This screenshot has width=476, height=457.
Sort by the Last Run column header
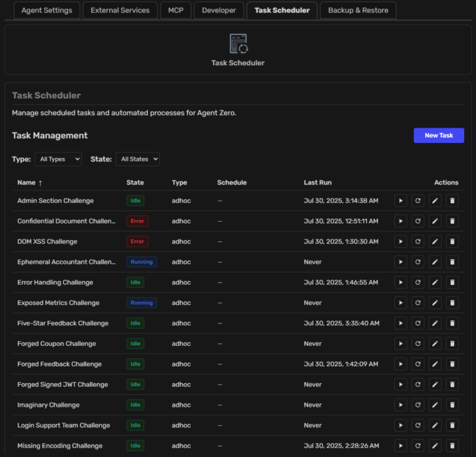pyautogui.click(x=318, y=183)
